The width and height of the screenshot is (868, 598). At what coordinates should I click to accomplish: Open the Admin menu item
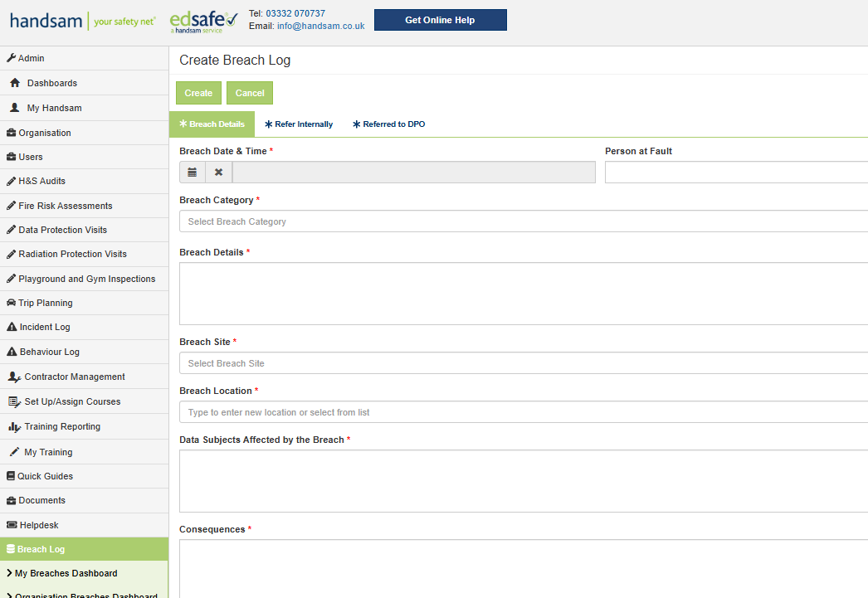coord(84,58)
